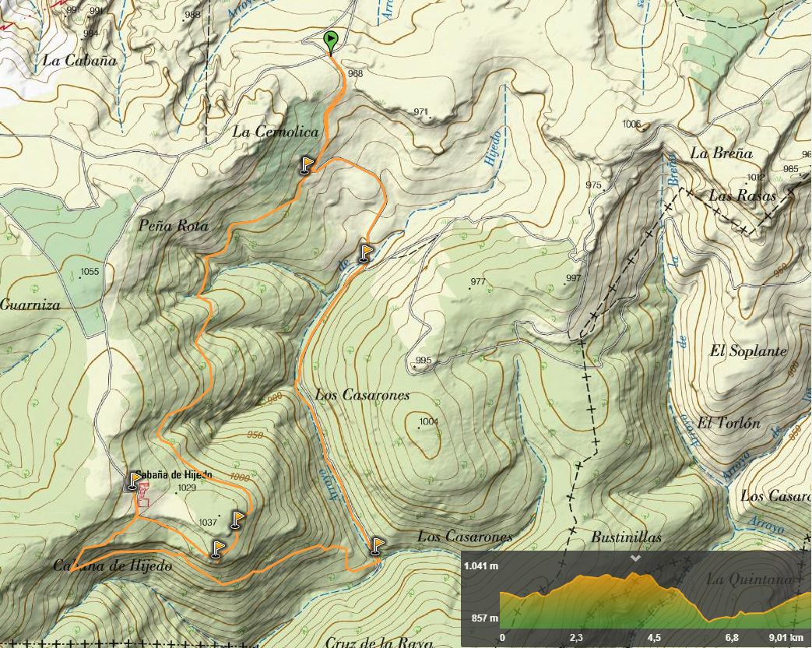Click the Cabaña de Hijedo waypoint flag
The height and width of the screenshot is (648, 812).
coord(134,481)
